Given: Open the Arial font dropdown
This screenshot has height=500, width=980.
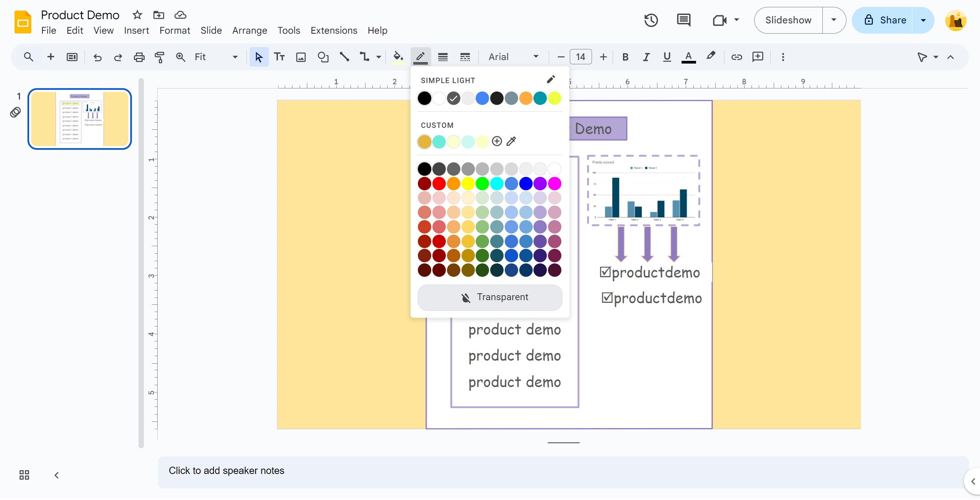Looking at the screenshot, I should tap(514, 57).
